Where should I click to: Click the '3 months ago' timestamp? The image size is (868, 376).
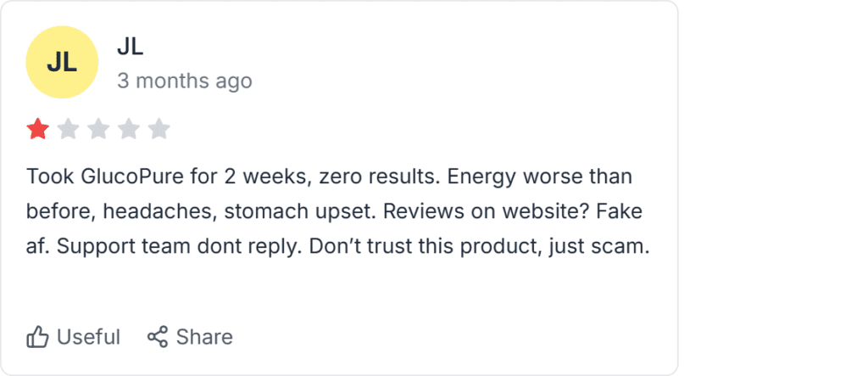tap(184, 81)
